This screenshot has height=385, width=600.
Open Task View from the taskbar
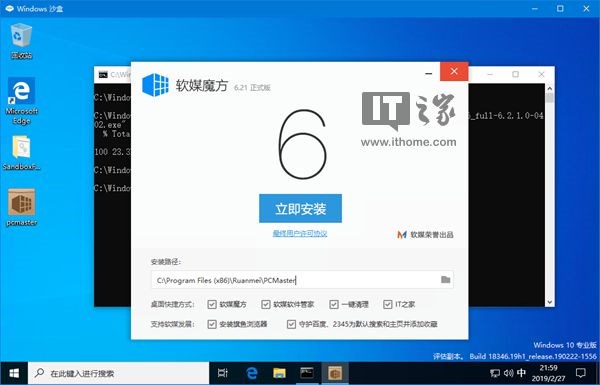click(223, 373)
